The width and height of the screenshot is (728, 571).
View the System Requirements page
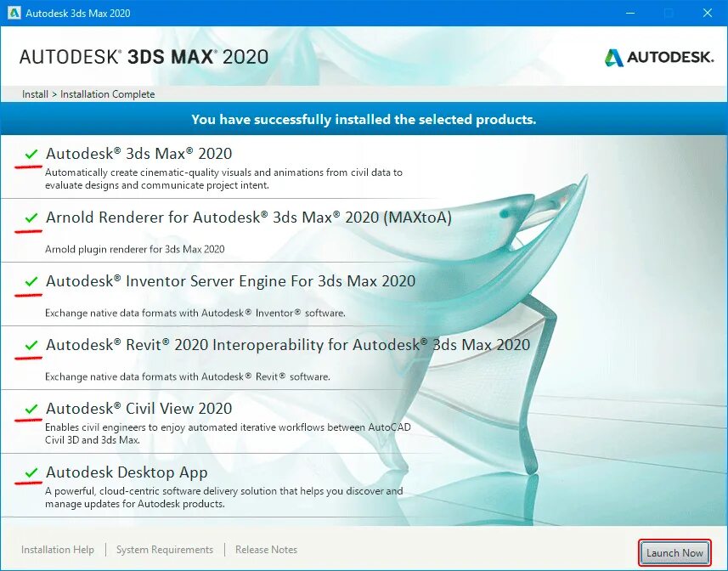coord(164,550)
